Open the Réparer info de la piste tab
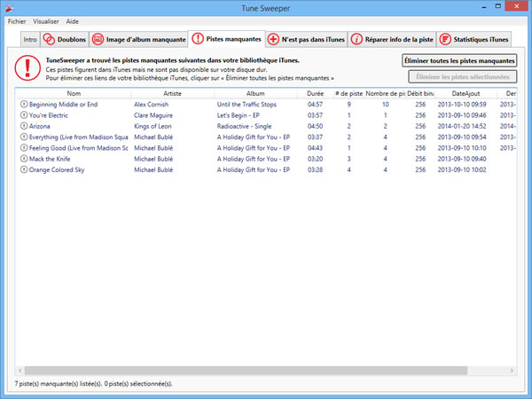This screenshot has height=399, width=532. click(392, 39)
